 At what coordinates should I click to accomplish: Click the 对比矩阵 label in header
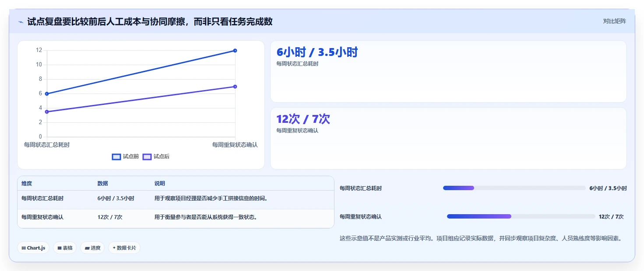point(614,21)
